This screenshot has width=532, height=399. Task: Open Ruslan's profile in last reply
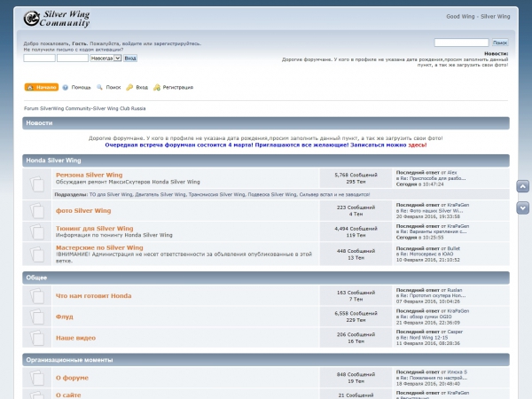455,290
